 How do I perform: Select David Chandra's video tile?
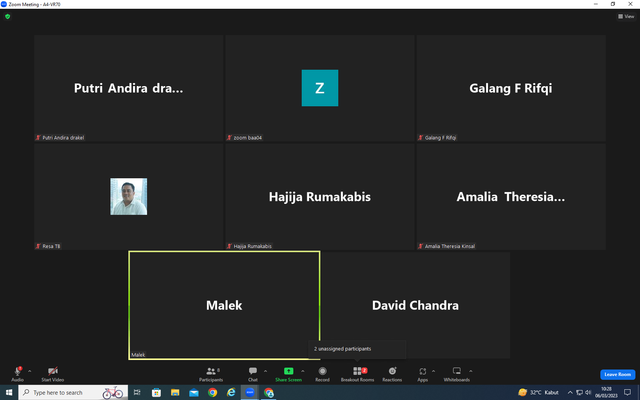pyautogui.click(x=415, y=305)
